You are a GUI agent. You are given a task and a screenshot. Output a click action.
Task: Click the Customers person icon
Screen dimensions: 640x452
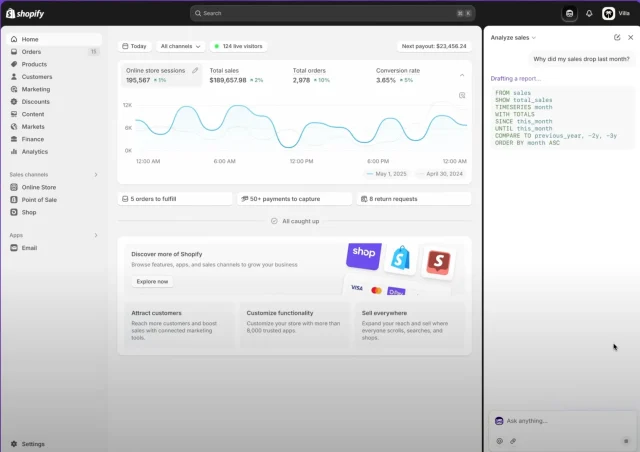click(14, 77)
